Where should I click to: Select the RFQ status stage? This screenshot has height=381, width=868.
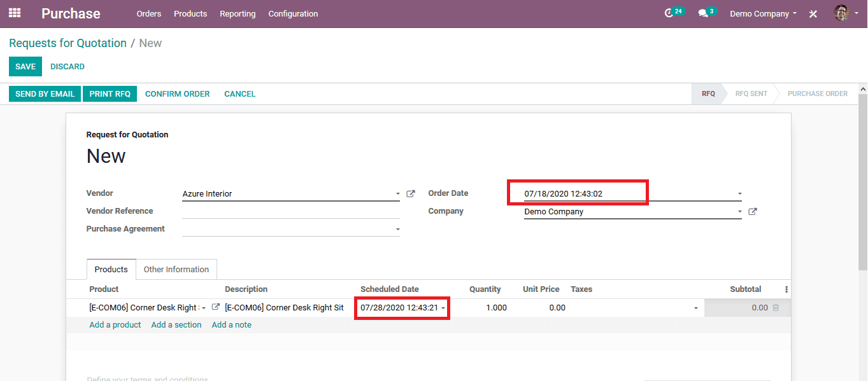708,94
